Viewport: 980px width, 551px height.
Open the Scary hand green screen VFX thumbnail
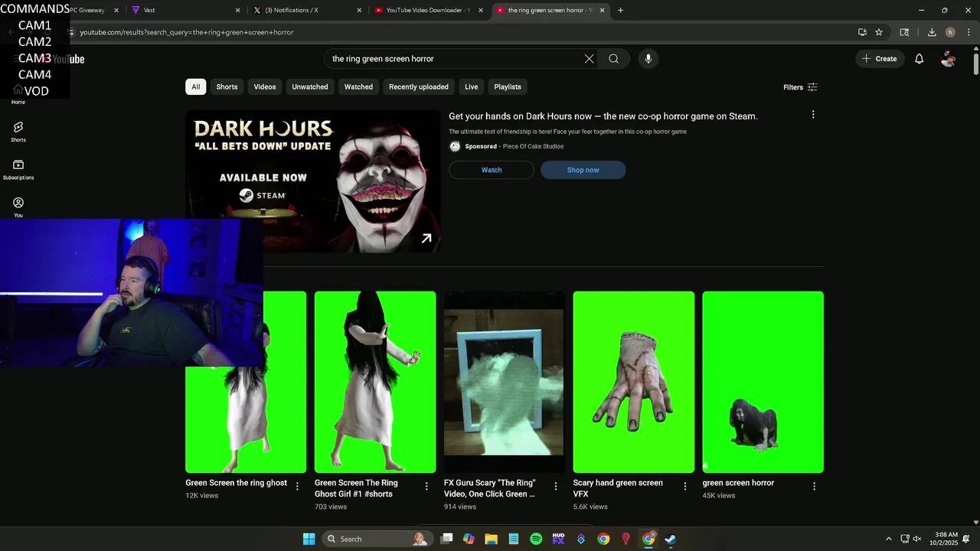click(634, 382)
